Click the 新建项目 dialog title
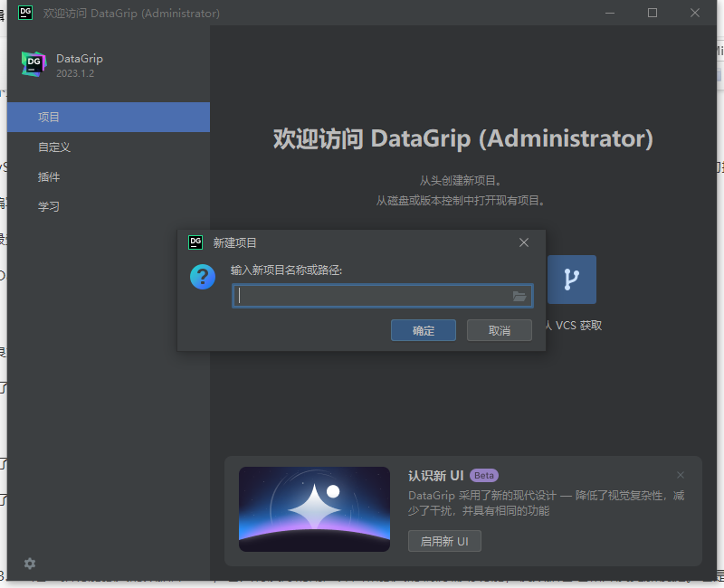The width and height of the screenshot is (724, 588). pyautogui.click(x=235, y=242)
